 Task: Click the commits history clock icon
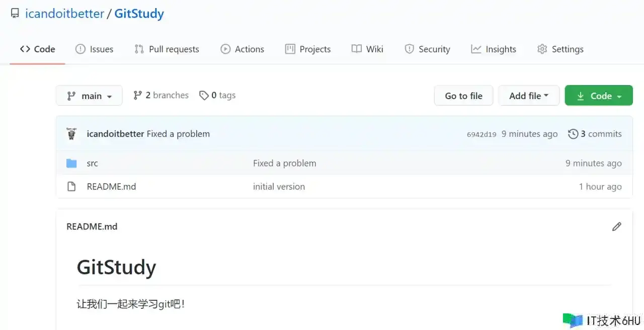573,134
